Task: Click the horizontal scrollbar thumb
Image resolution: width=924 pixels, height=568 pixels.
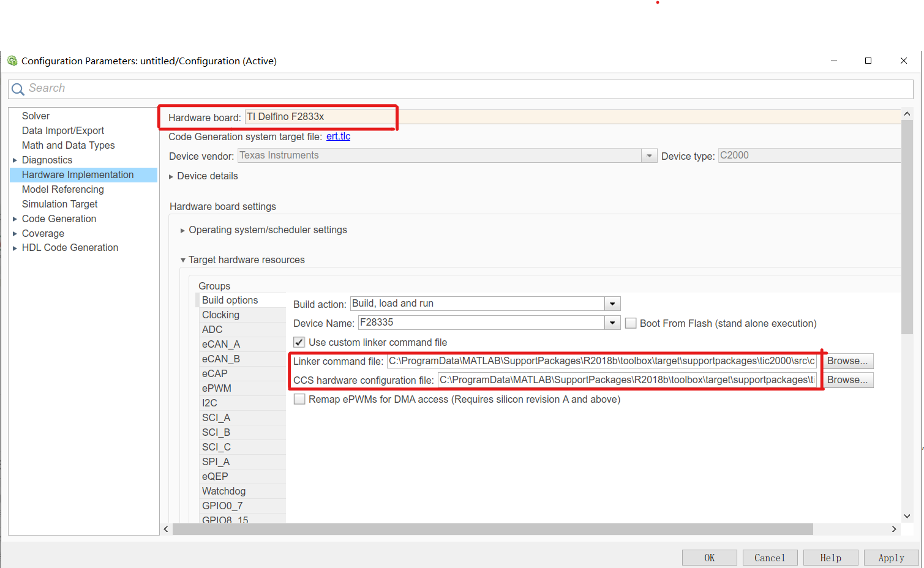Action: tap(493, 529)
